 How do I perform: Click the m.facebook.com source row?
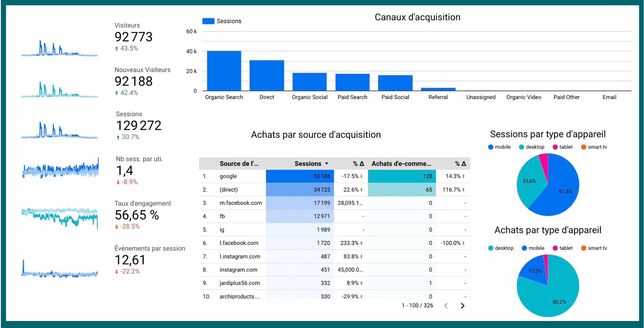click(334, 203)
